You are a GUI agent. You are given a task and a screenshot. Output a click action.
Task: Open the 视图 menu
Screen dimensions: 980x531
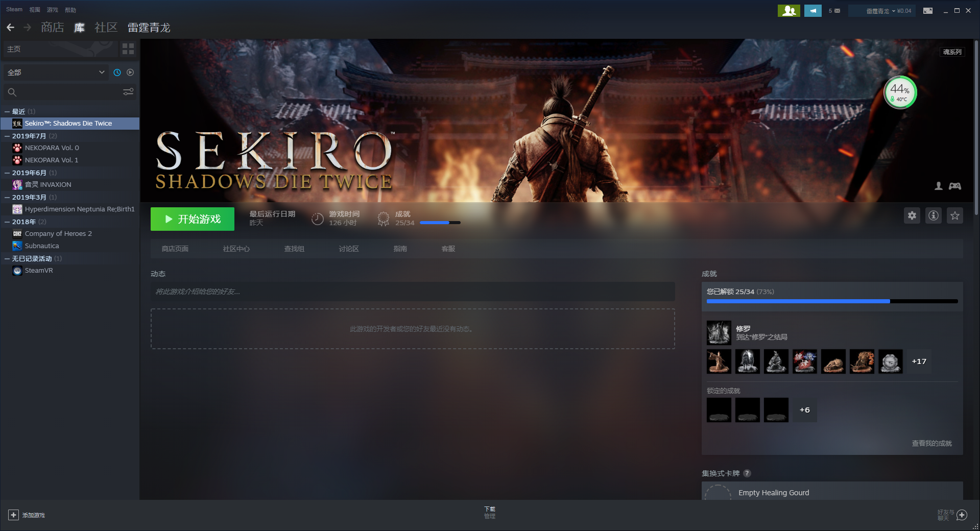[35, 10]
